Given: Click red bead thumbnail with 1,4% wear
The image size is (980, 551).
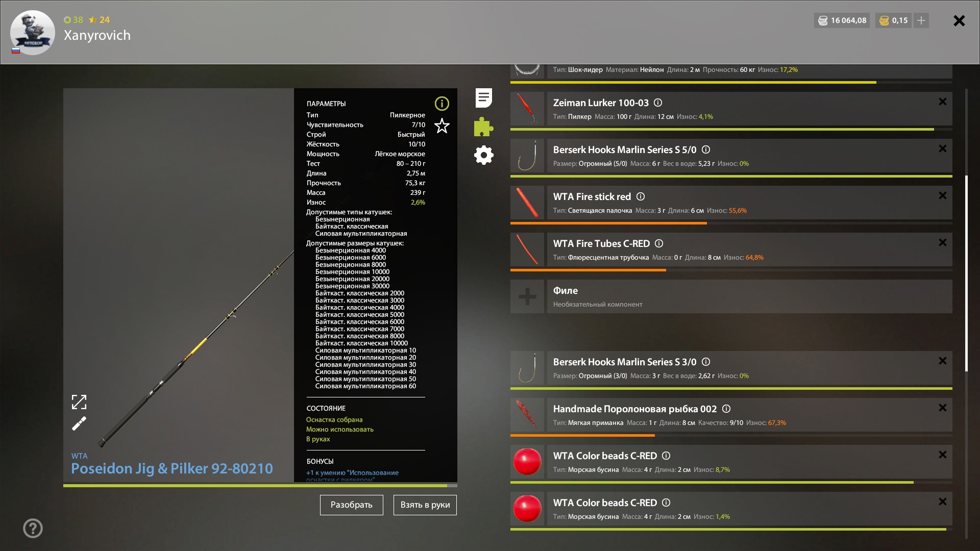Looking at the screenshot, I should point(527,509).
